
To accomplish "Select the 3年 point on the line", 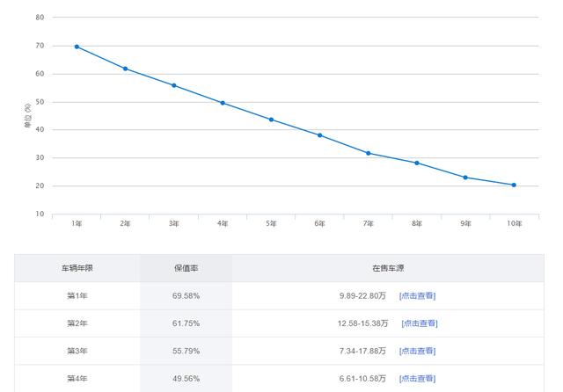I will point(174,85).
